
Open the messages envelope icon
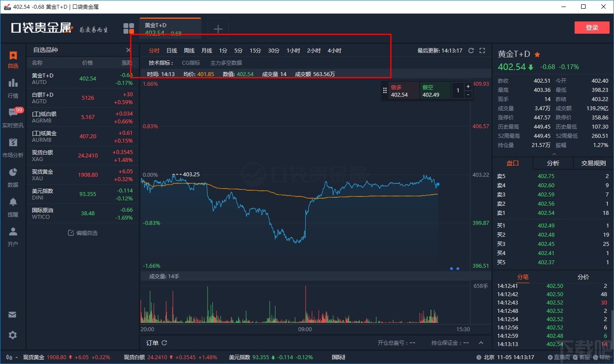point(13,315)
